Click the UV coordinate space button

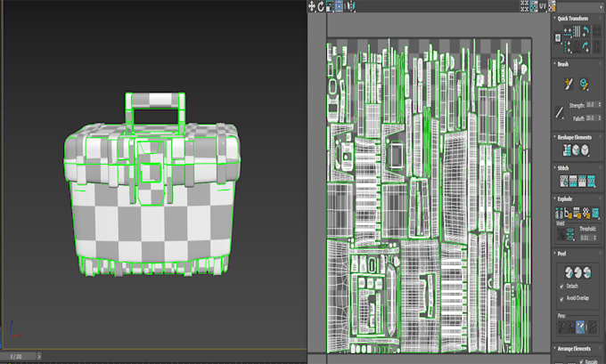tap(543, 6)
